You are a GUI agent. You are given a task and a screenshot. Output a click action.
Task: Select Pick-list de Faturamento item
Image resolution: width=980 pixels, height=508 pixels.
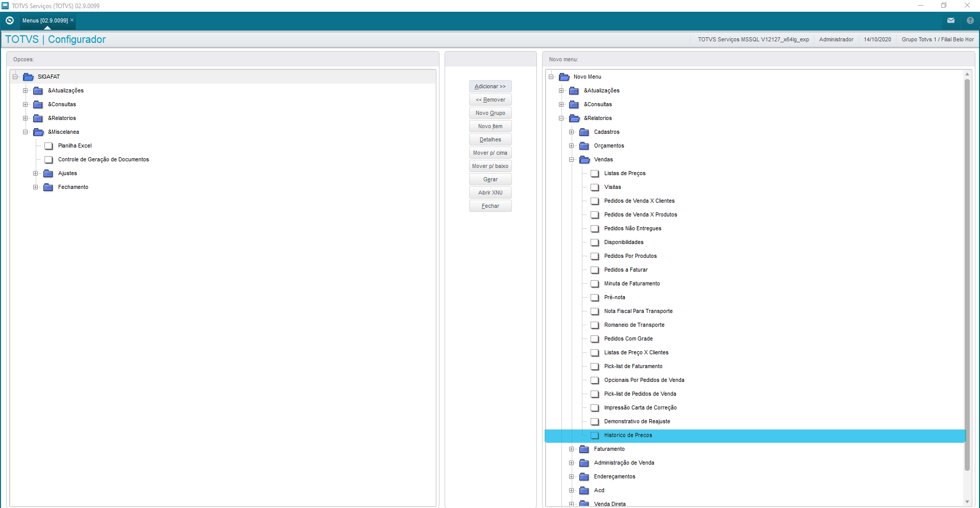(x=633, y=367)
